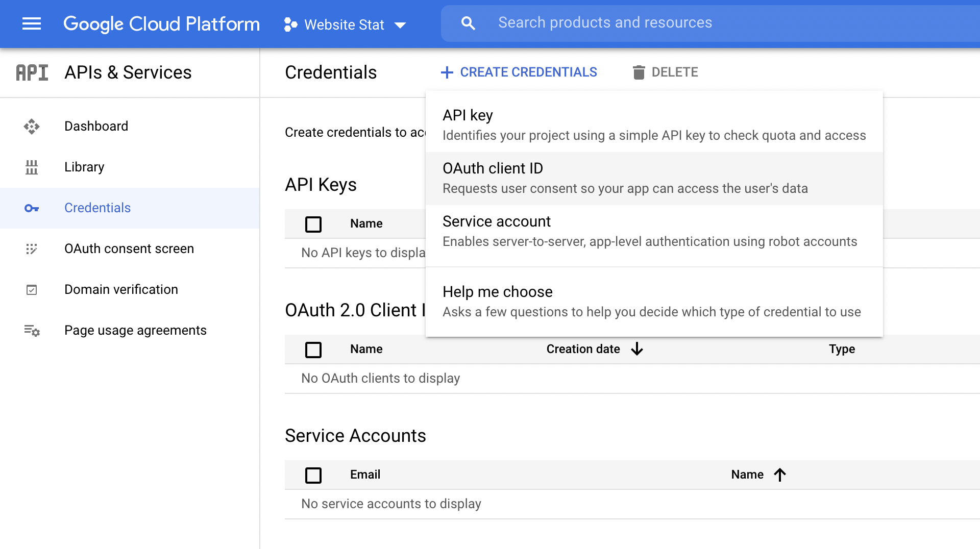
Task: Click the search magnifier icon
Action: [x=468, y=22]
